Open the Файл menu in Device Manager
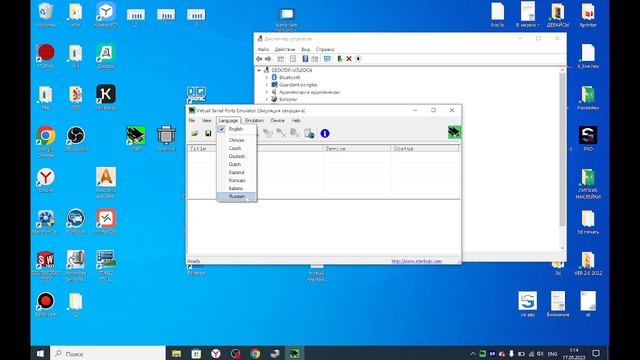This screenshot has height=360, width=640. tap(263, 49)
